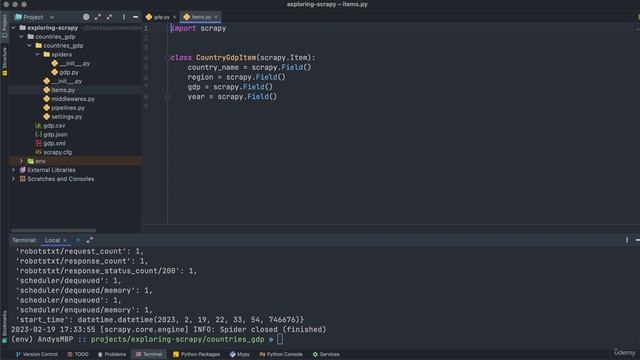Collapse the exploring-scrapy root folder
Image resolution: width=640 pixels, height=360 pixels.
coord(14,28)
